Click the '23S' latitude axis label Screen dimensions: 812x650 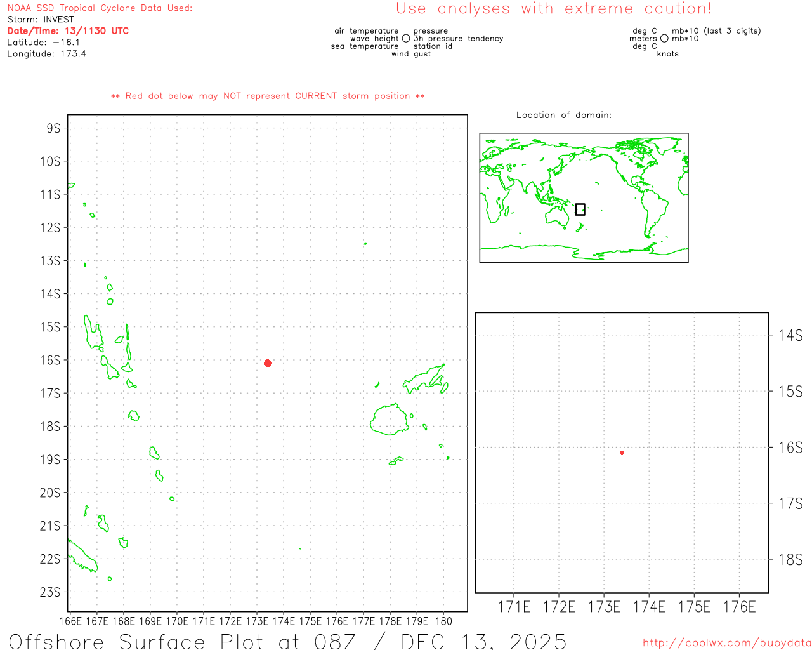(x=50, y=592)
